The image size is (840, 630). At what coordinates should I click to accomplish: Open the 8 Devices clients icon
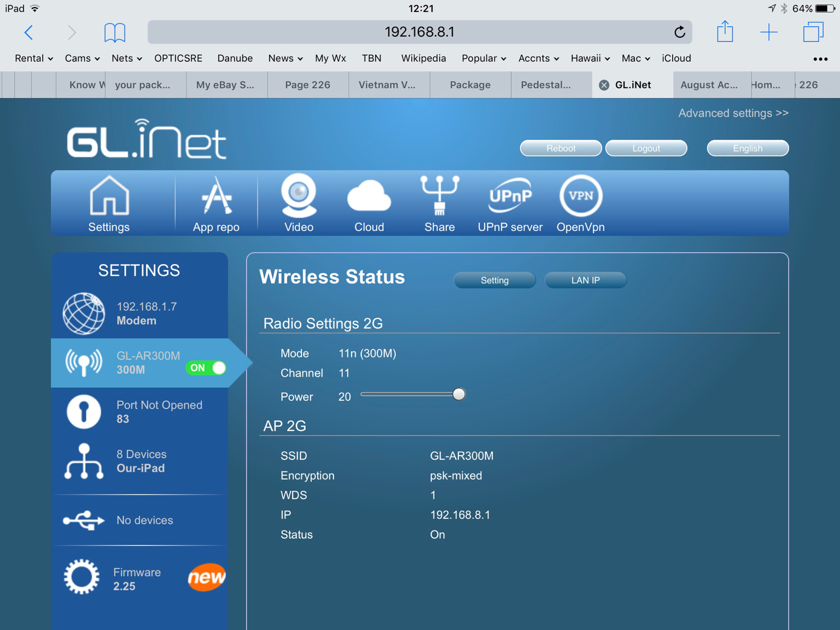pyautogui.click(x=84, y=461)
